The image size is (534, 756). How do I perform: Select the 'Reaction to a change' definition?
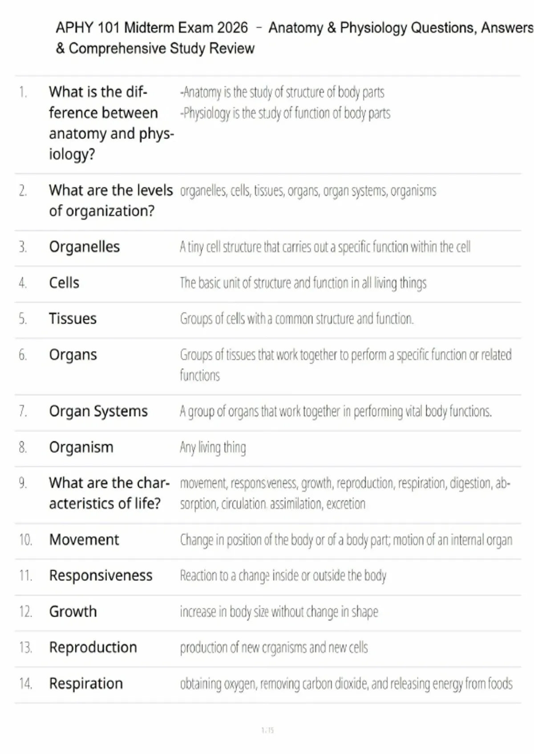point(283,575)
